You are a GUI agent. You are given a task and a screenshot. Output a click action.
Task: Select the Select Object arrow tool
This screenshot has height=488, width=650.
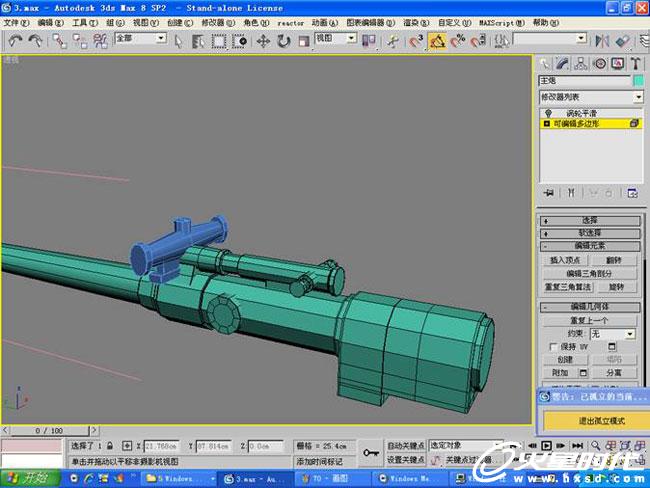pos(178,41)
